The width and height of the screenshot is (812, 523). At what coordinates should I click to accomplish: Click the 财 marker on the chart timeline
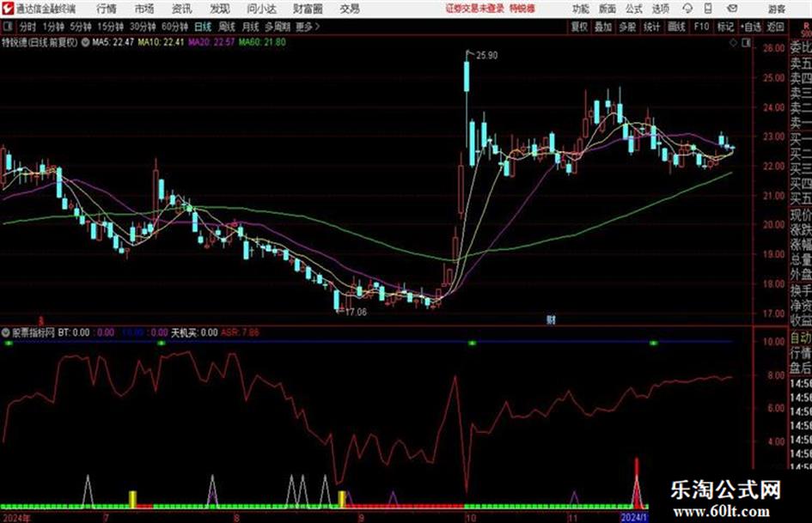(x=551, y=320)
